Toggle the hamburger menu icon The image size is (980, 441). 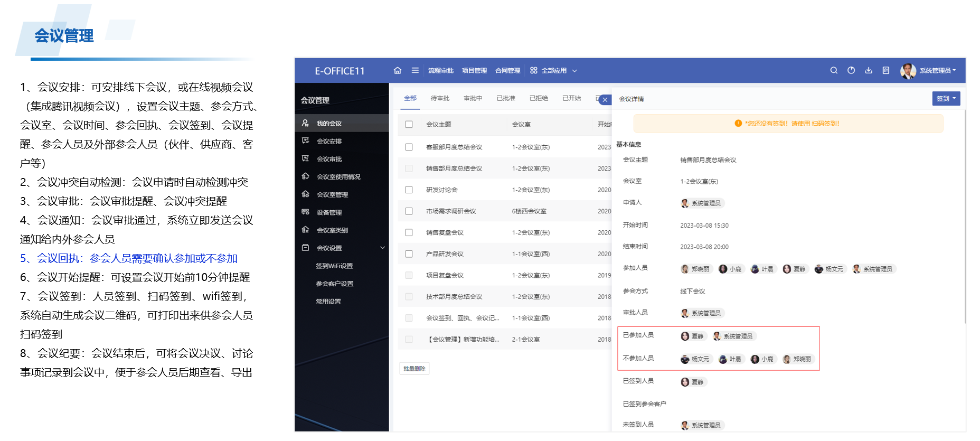coord(415,70)
